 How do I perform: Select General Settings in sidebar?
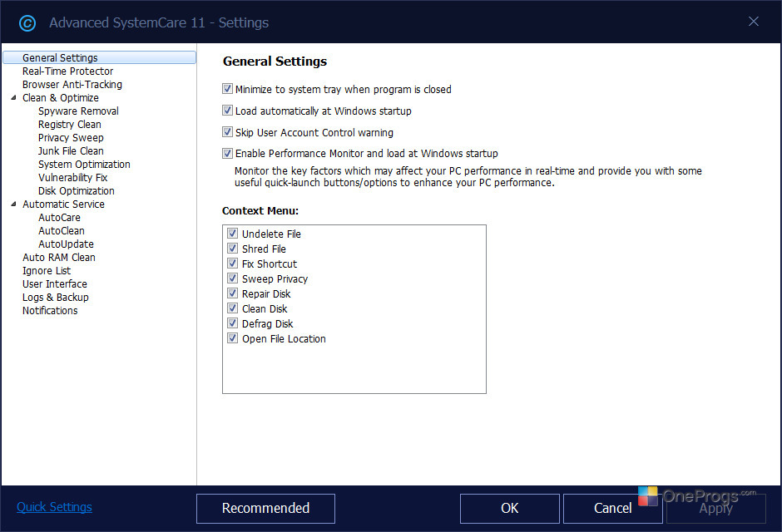click(x=99, y=58)
